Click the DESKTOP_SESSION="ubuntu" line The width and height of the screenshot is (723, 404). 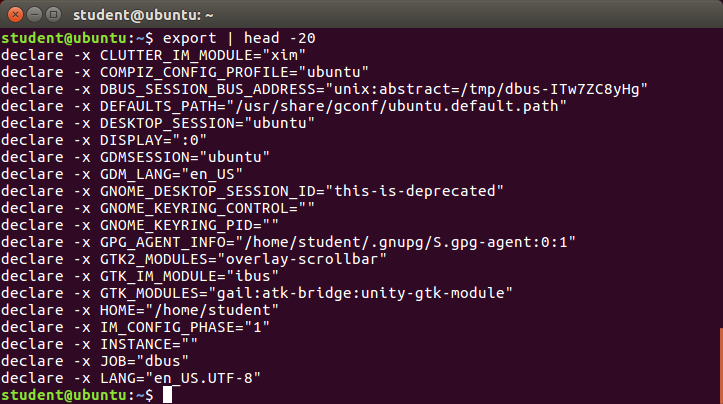(158, 123)
